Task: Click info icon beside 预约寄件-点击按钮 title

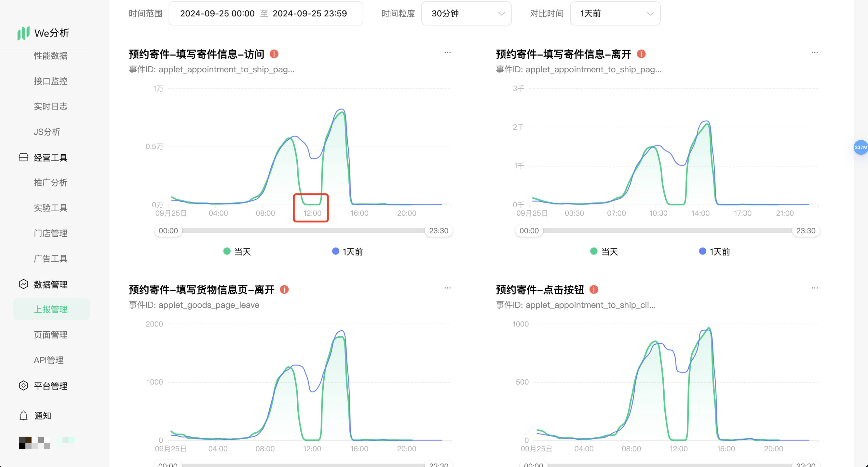Action: click(x=594, y=289)
